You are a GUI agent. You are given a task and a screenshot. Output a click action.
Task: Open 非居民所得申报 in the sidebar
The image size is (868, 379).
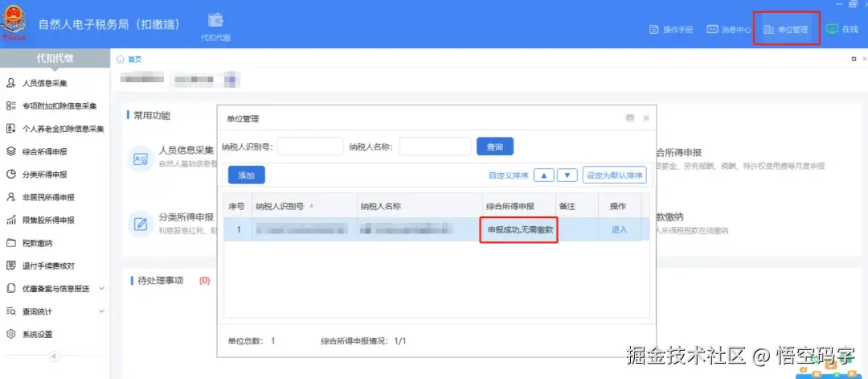pyautogui.click(x=49, y=197)
